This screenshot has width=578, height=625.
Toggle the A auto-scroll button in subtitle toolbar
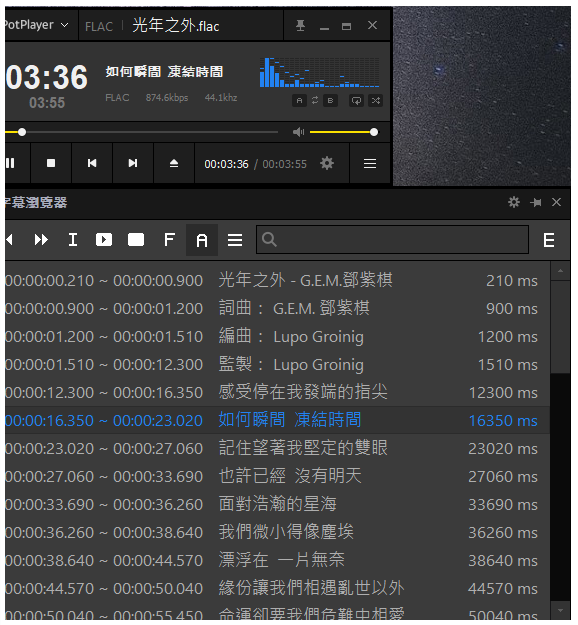pos(202,240)
